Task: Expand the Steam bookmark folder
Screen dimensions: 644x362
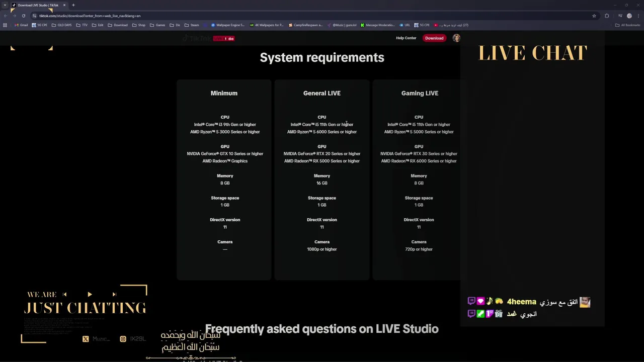Action: click(191, 25)
